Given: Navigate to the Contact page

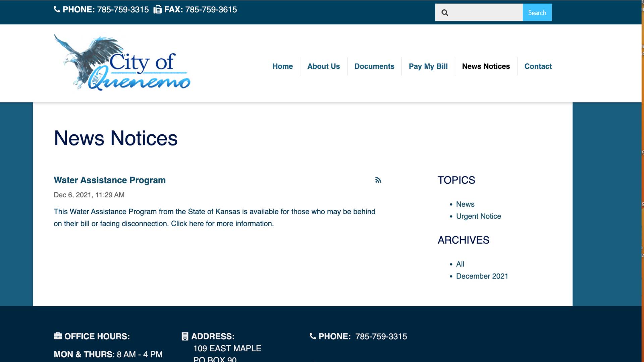Looking at the screenshot, I should pos(538,66).
